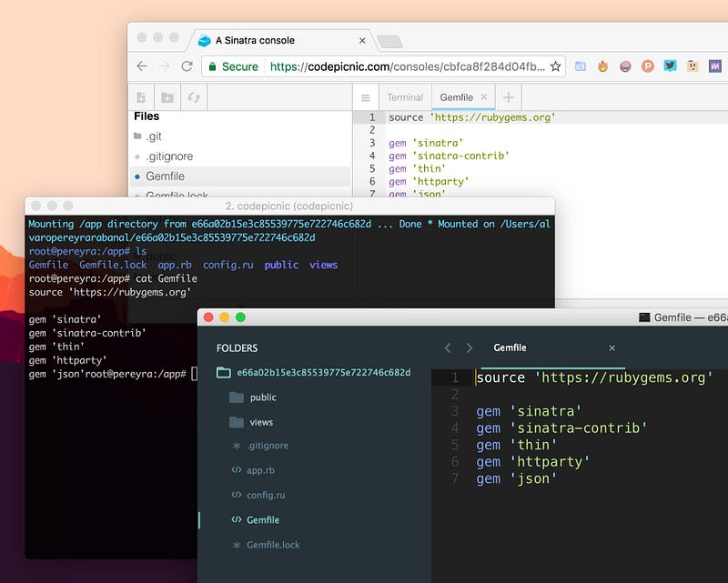The height and width of the screenshot is (583, 728).
Task: Close the Gemfile tab in CodePicnic editor
Action: point(484,97)
